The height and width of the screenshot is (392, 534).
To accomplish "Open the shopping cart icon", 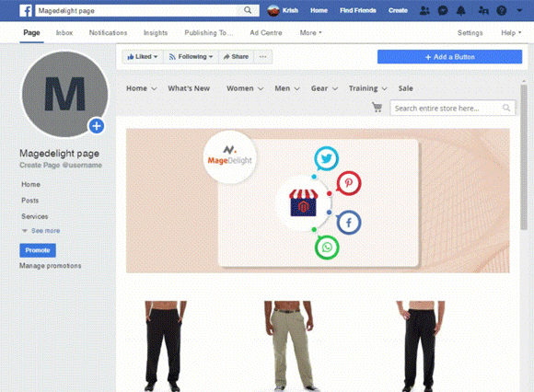I will point(377,107).
